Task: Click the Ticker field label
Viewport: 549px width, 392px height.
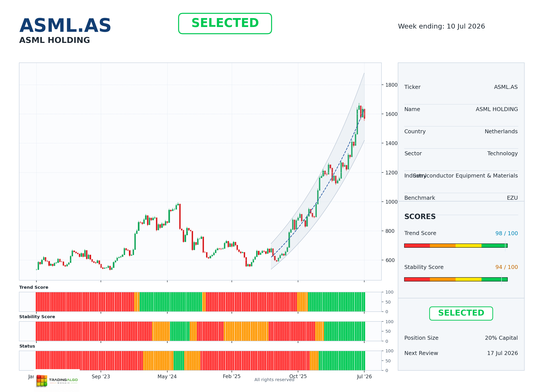Action: pyautogui.click(x=412, y=87)
